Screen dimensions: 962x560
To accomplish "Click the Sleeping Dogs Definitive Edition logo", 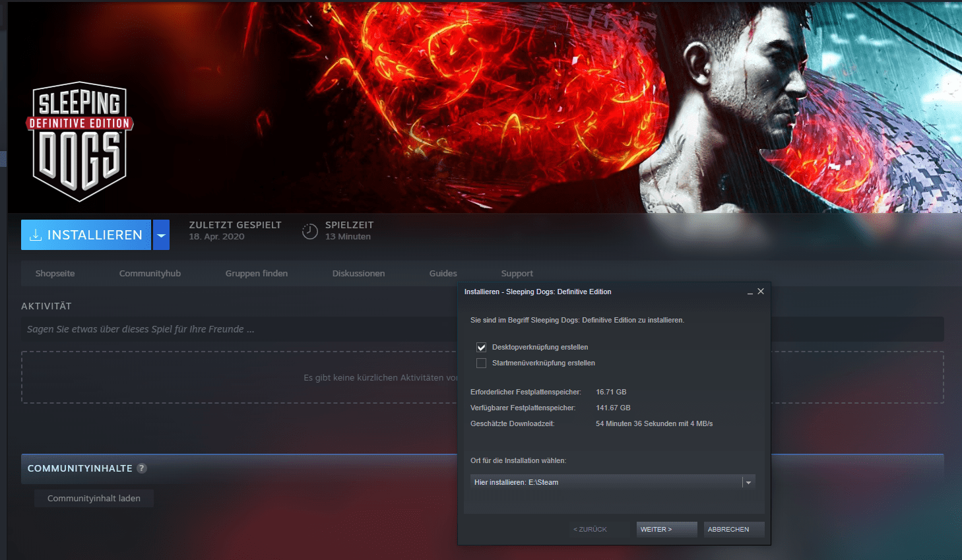I will (x=80, y=141).
